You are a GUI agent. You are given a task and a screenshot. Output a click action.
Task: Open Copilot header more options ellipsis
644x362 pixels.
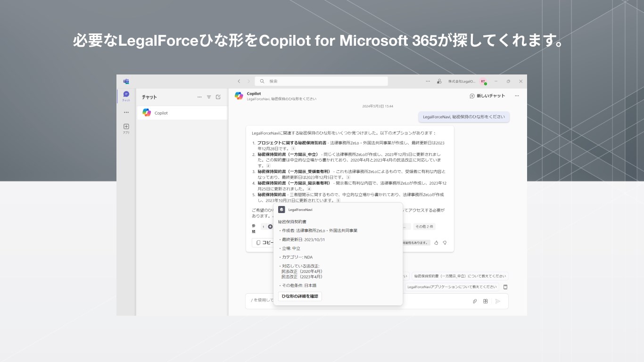[x=517, y=96]
